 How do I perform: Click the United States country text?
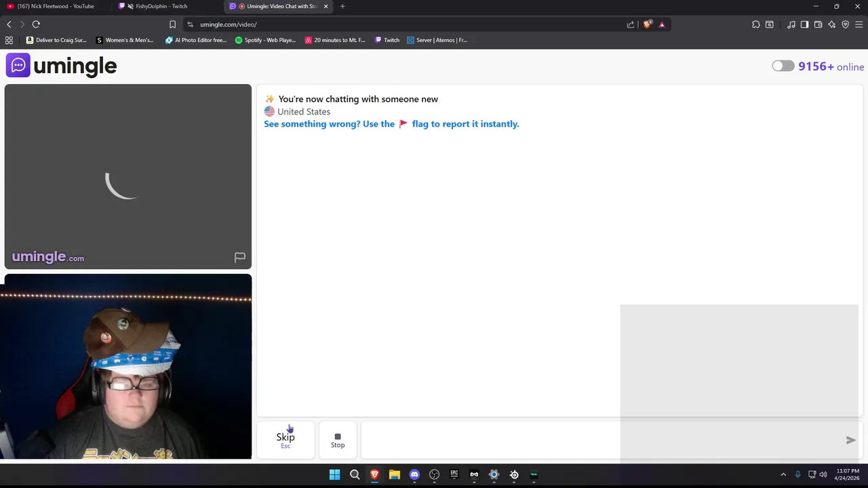304,111
